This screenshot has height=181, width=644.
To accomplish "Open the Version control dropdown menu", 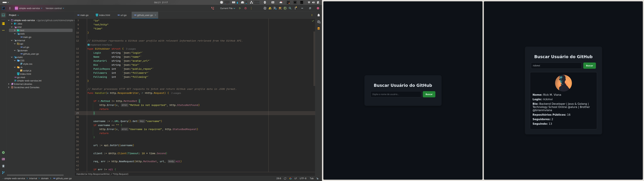I will click(x=55, y=8).
